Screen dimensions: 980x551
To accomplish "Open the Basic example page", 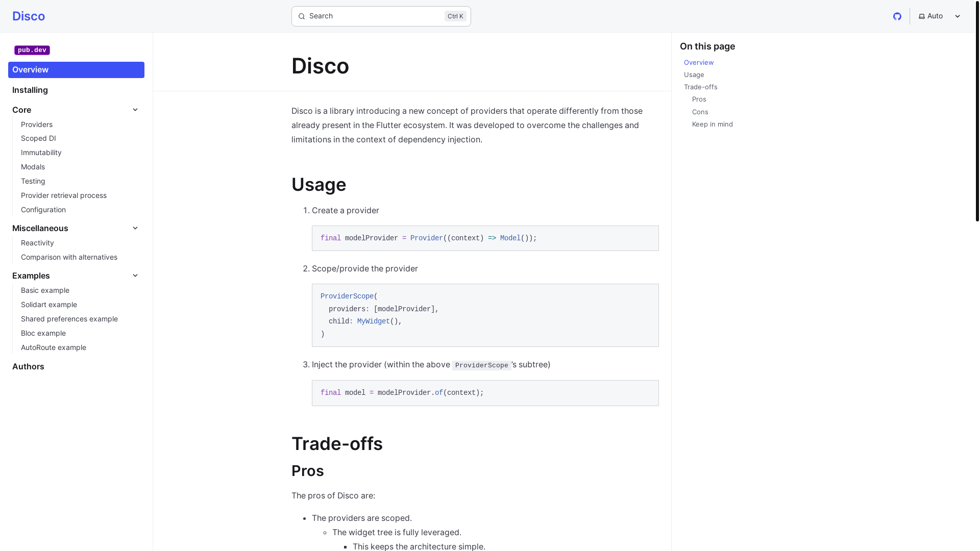I will tap(45, 290).
